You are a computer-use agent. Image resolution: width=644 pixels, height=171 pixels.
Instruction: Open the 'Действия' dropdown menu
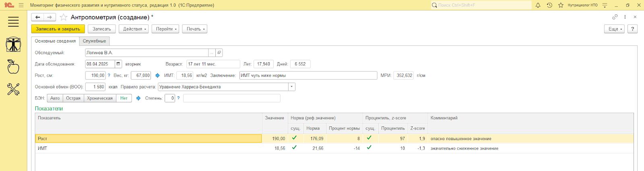pyautogui.click(x=134, y=29)
